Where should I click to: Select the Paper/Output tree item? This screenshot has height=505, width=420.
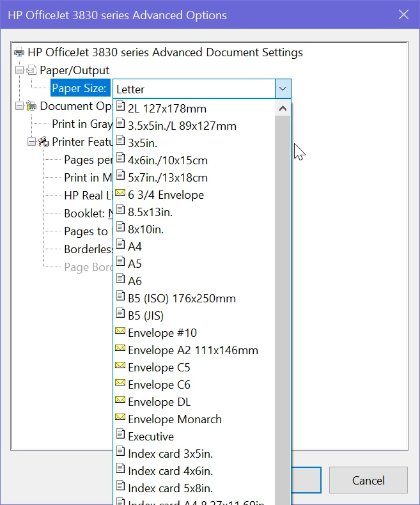coord(74,70)
